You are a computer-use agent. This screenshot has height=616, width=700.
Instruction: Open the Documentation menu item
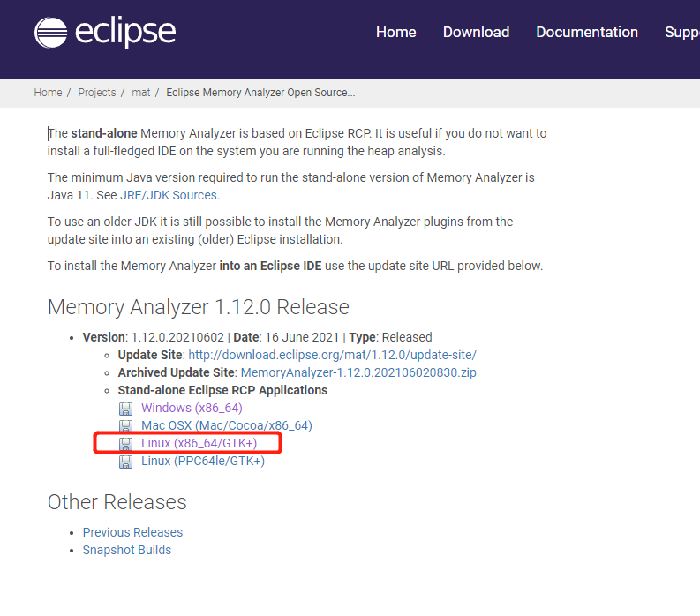[x=587, y=32]
